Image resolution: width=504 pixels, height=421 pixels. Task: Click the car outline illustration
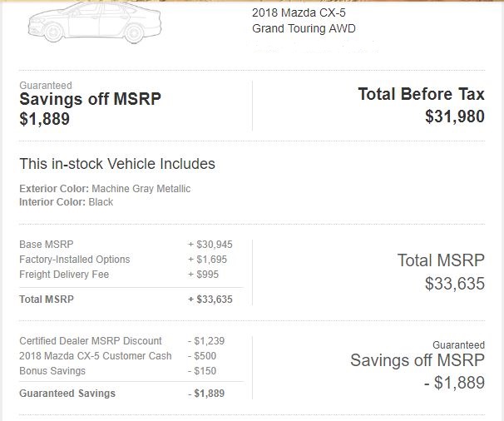coord(95,22)
